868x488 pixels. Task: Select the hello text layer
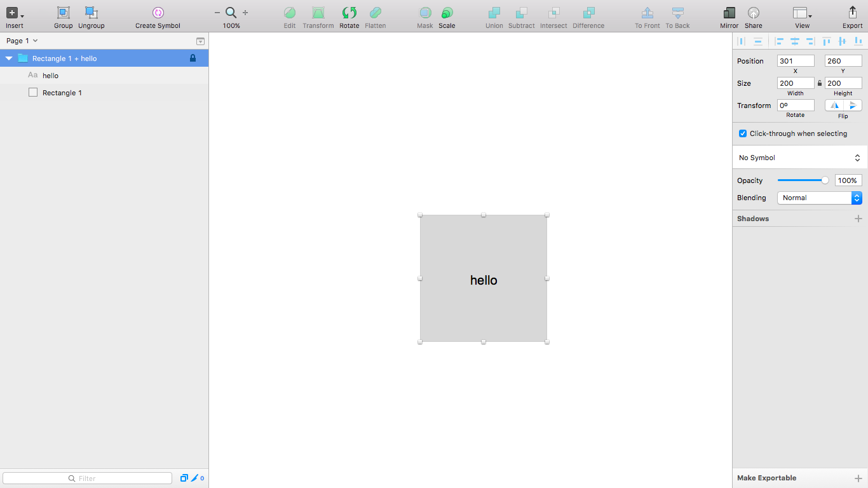tap(51, 76)
